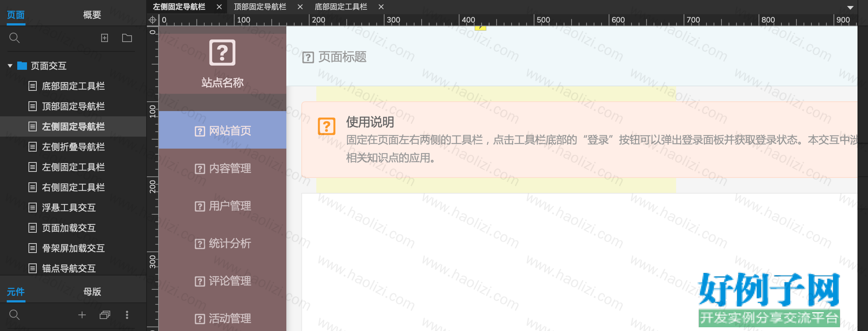
Task: Open page 底部固定工具栏 in the tree
Action: [73, 86]
